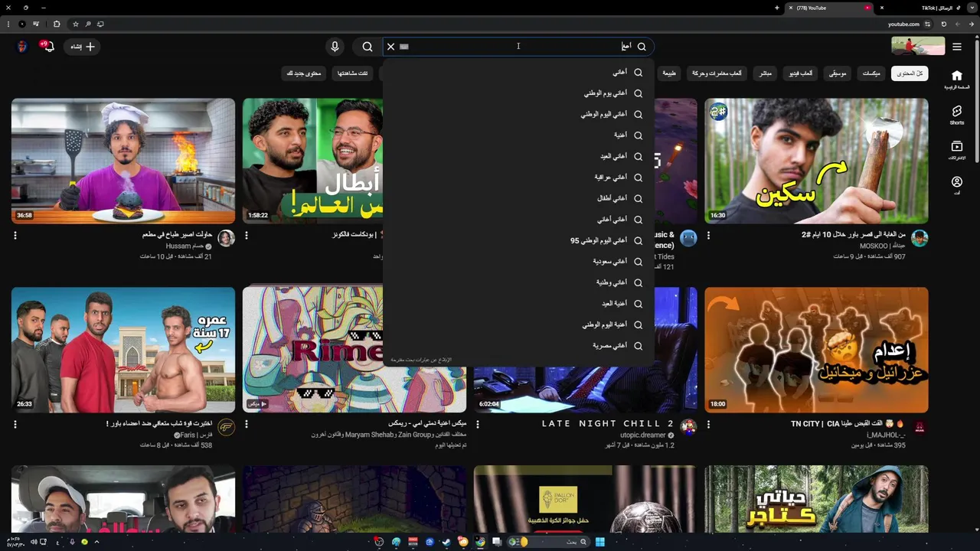Choose suggestion أغاني العيد

pos(518,156)
